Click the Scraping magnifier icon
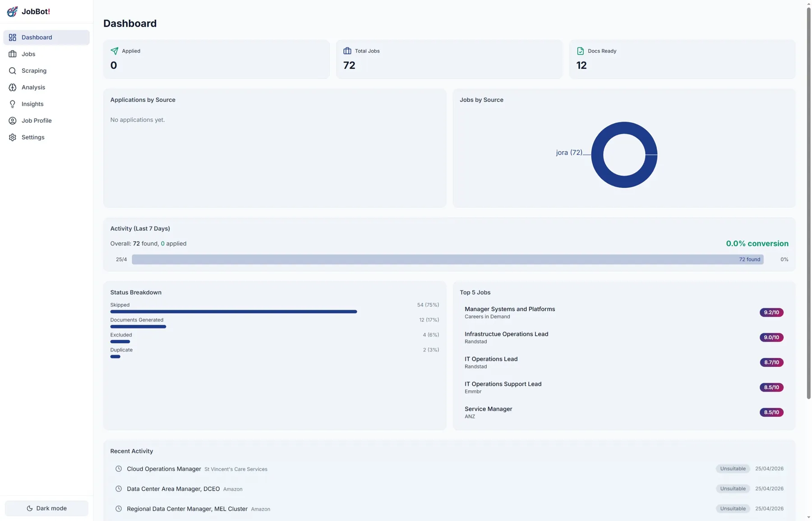Image resolution: width=812 pixels, height=521 pixels. coord(13,71)
